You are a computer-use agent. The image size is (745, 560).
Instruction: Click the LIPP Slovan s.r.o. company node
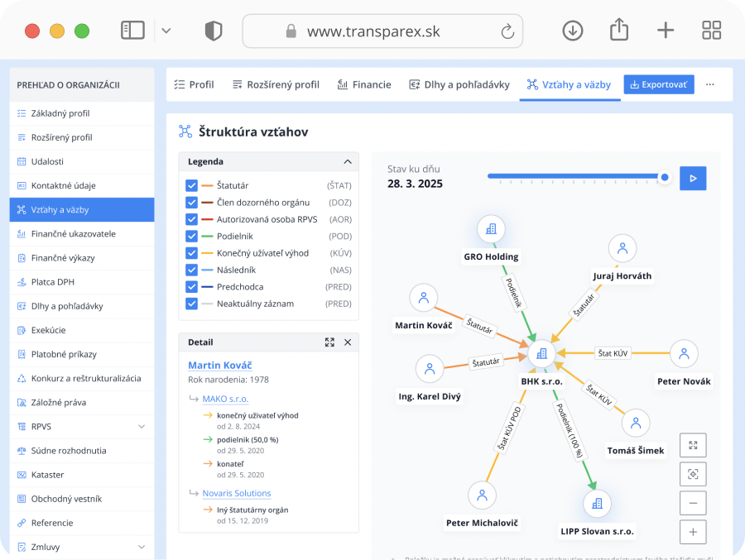(596, 503)
